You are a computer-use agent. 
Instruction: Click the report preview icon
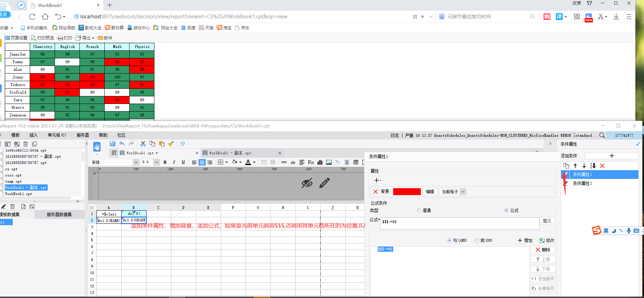(x=97, y=147)
